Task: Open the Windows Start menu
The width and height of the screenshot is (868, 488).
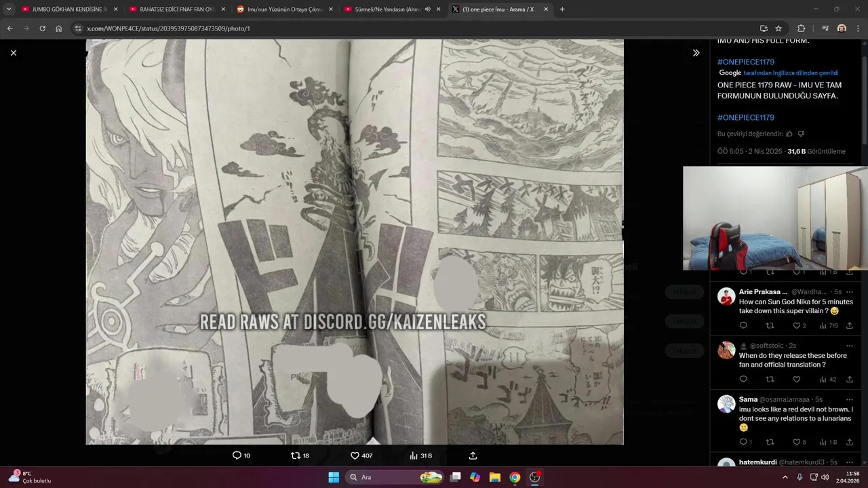Action: point(334,477)
